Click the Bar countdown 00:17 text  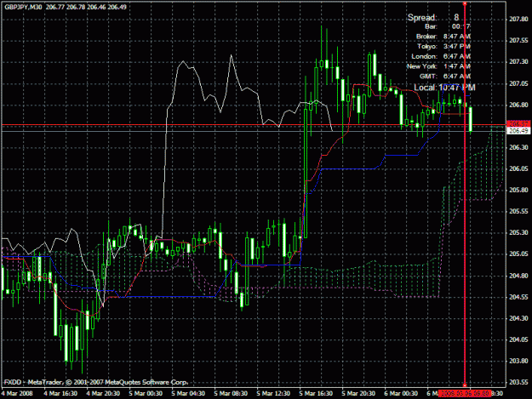click(x=461, y=26)
